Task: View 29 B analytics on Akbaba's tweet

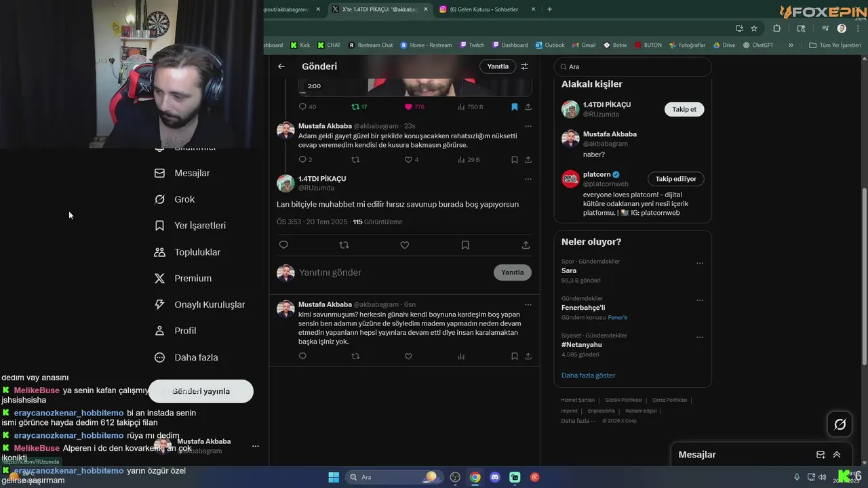Action: (469, 160)
